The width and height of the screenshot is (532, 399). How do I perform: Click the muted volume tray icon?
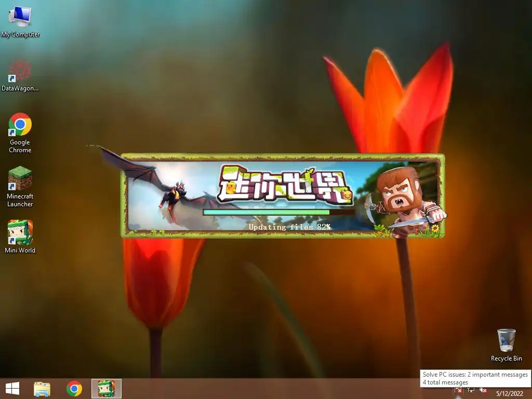tap(483, 390)
